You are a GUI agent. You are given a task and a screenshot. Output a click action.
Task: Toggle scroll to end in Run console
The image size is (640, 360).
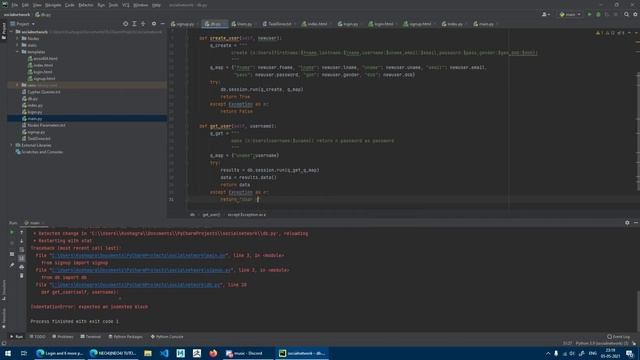coord(22,258)
